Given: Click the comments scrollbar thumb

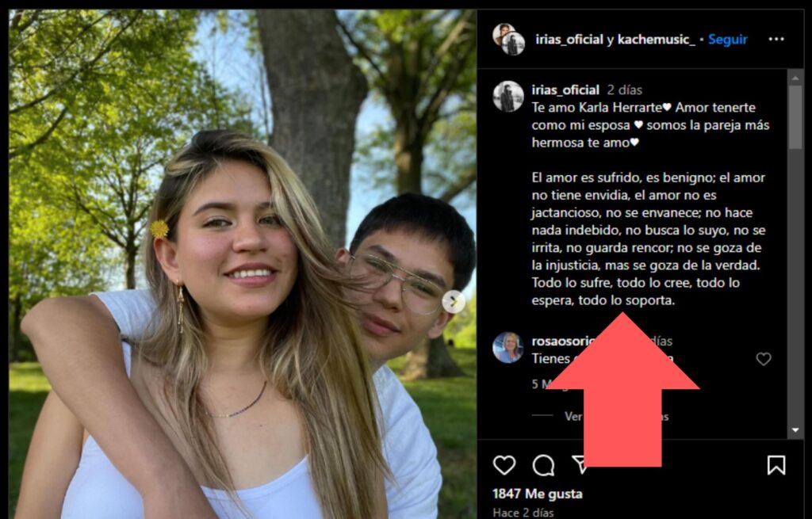Looking at the screenshot, I should pyautogui.click(x=795, y=117).
